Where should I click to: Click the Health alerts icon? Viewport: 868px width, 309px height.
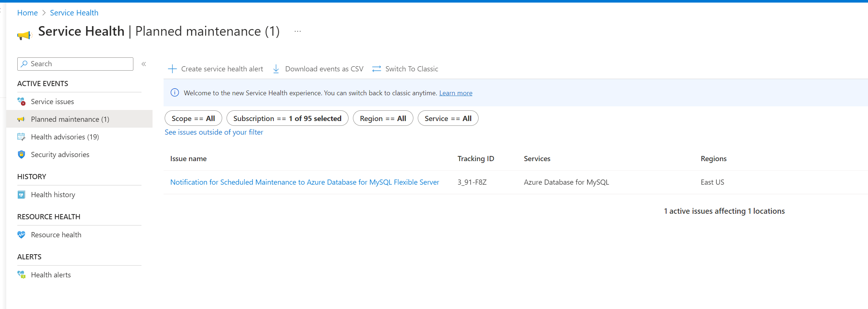click(21, 274)
